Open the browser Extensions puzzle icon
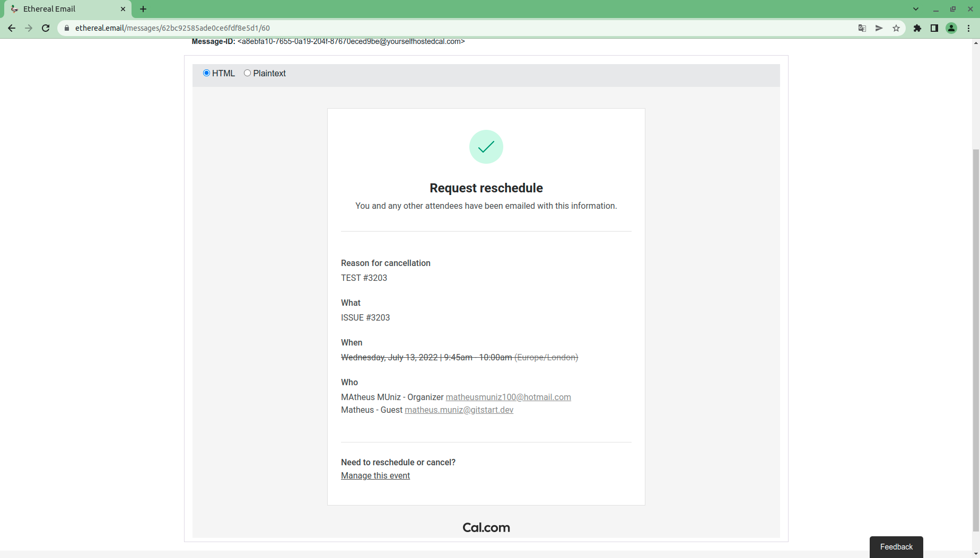980x558 pixels. tap(917, 28)
